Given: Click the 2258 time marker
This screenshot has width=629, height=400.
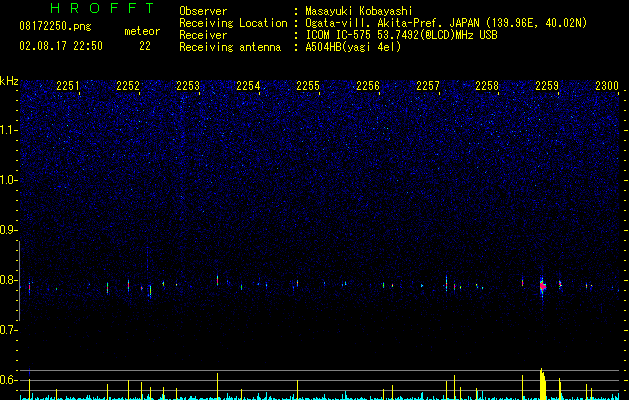Looking at the screenshot, I should 487,86.
